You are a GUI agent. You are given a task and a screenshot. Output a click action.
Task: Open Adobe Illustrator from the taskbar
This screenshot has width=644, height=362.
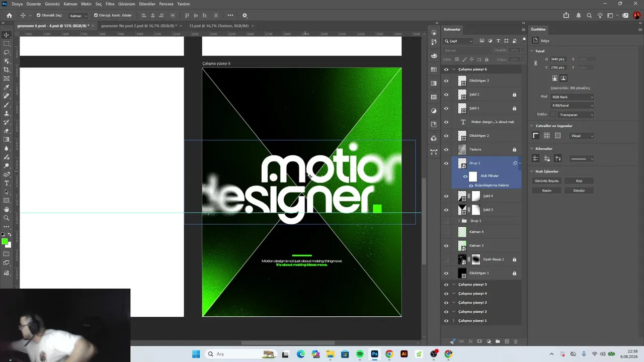[x=404, y=354]
